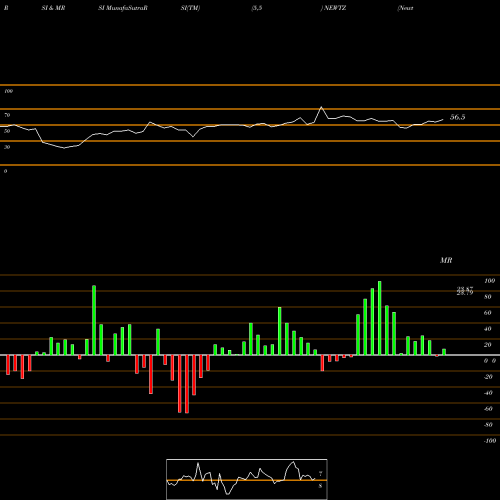Click the 56.5 RSI value label
Viewport: 500px width, 500px height.
pyautogui.click(x=457, y=117)
